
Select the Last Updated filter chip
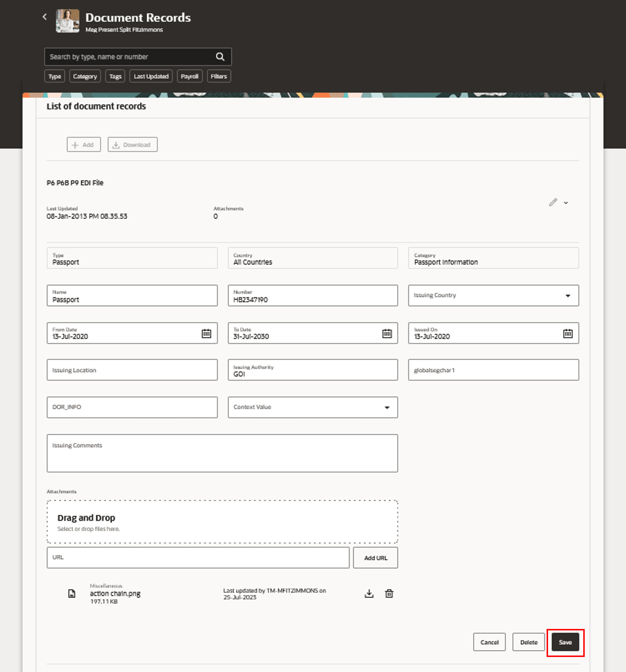point(151,76)
